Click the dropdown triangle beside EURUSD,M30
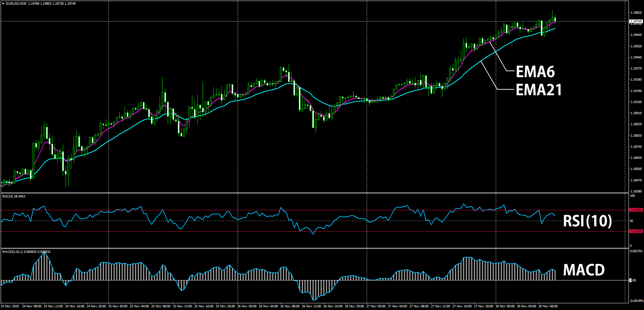The width and height of the screenshot is (644, 310). coord(3,4)
